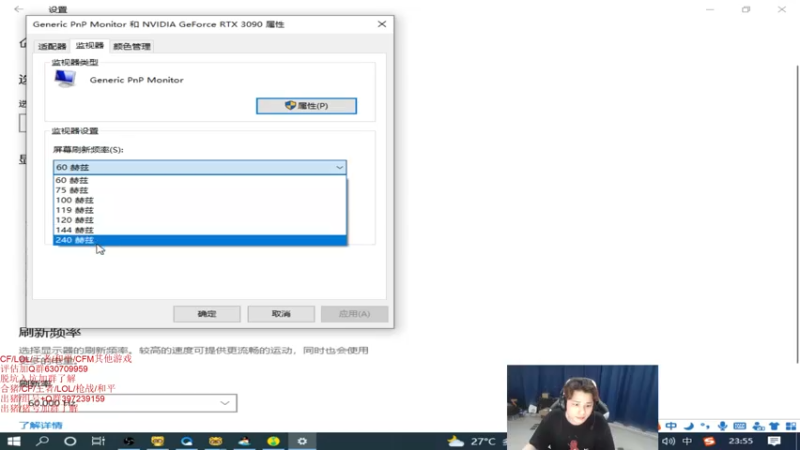800x450 pixels.
Task: Open the green-yellow round app on taskbar
Action: tap(273, 441)
